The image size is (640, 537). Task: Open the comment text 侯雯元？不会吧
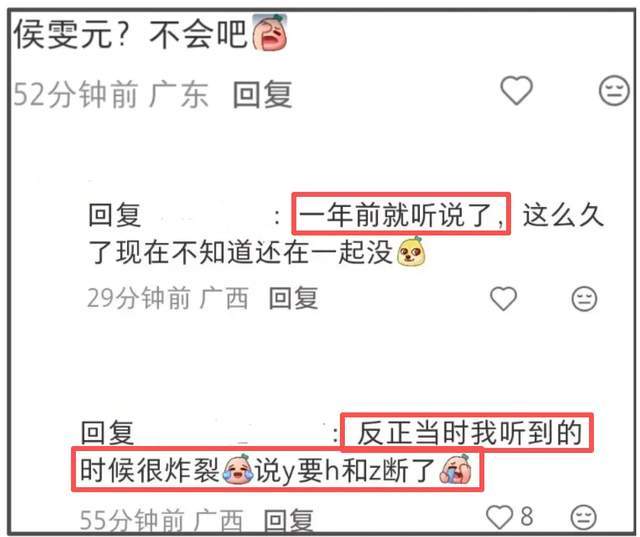pyautogui.click(x=130, y=33)
